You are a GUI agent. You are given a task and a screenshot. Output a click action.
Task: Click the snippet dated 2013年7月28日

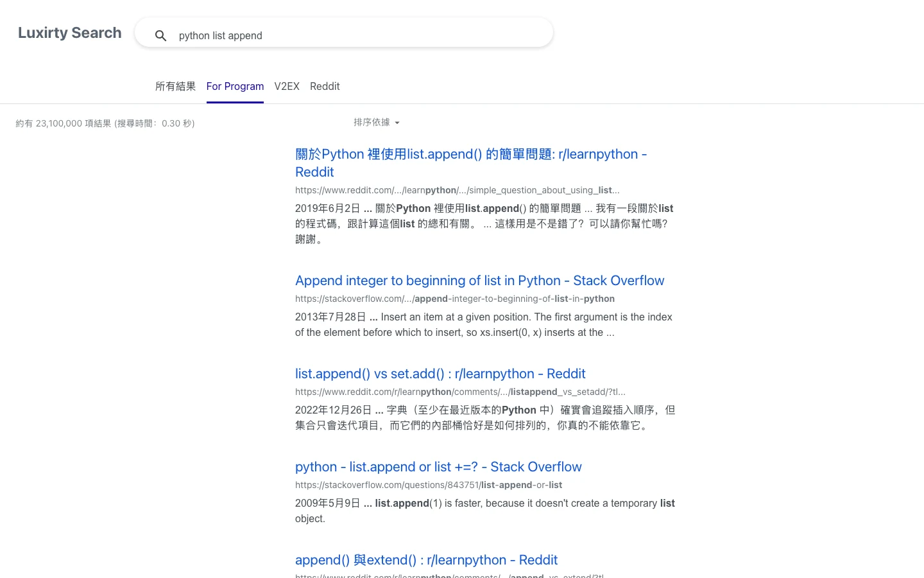(484, 324)
